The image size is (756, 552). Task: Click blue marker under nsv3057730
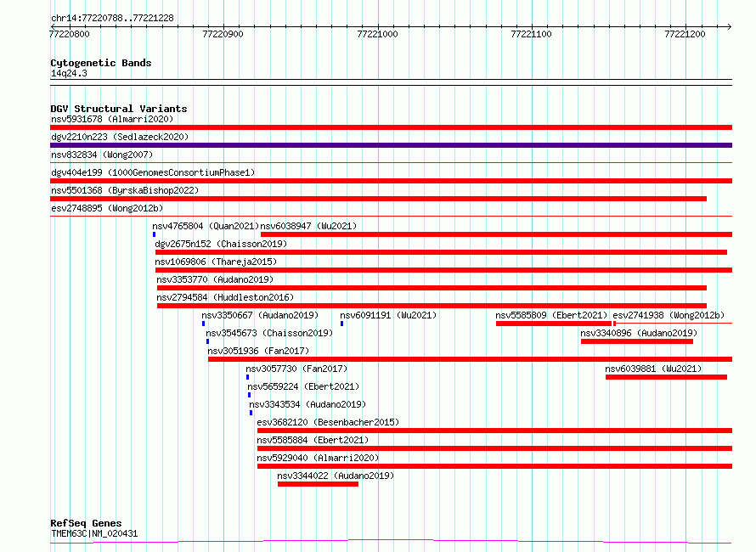click(248, 377)
